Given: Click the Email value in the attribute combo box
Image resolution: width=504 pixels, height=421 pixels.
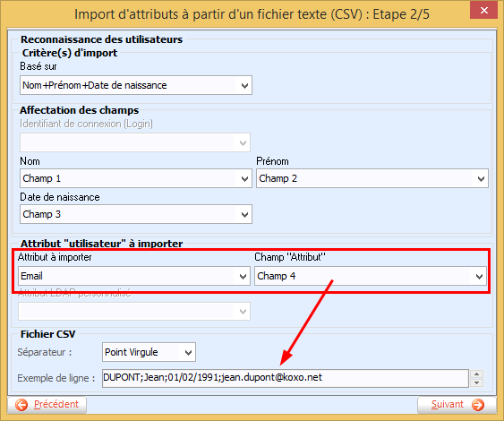Looking at the screenshot, I should (31, 276).
